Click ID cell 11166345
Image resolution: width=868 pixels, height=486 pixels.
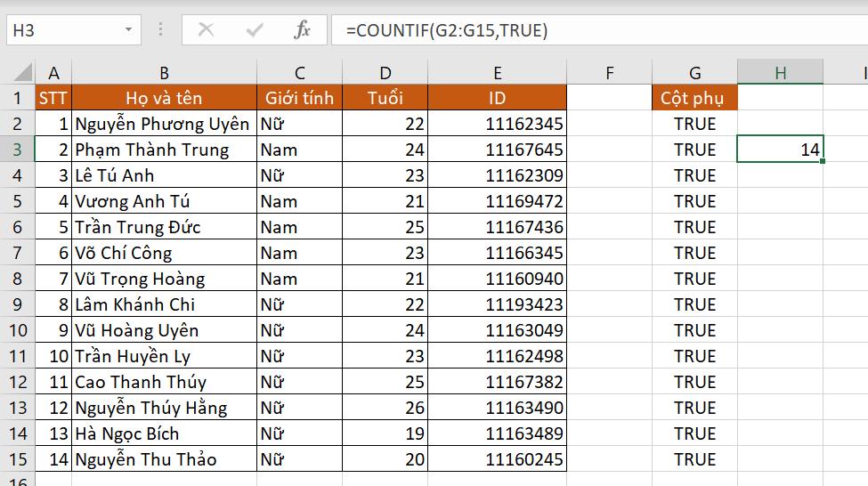(497, 253)
